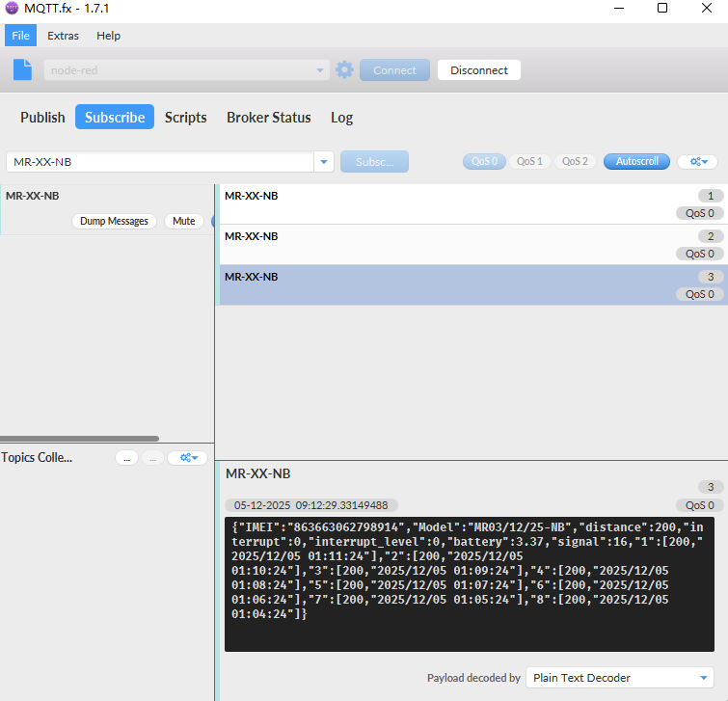Click the MR-XX-NB message detail title
The image size is (728, 701).
[257, 473]
